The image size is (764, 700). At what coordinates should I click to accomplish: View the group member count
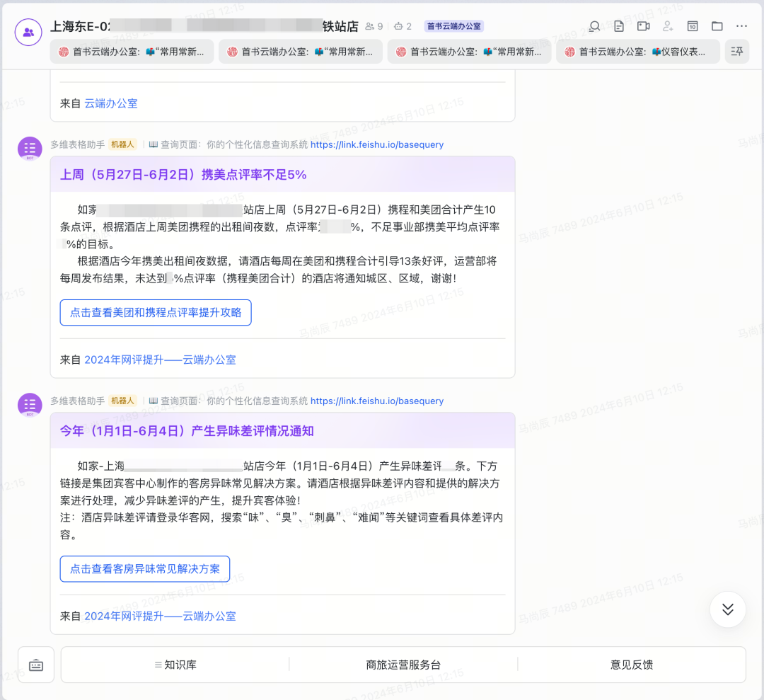374,27
